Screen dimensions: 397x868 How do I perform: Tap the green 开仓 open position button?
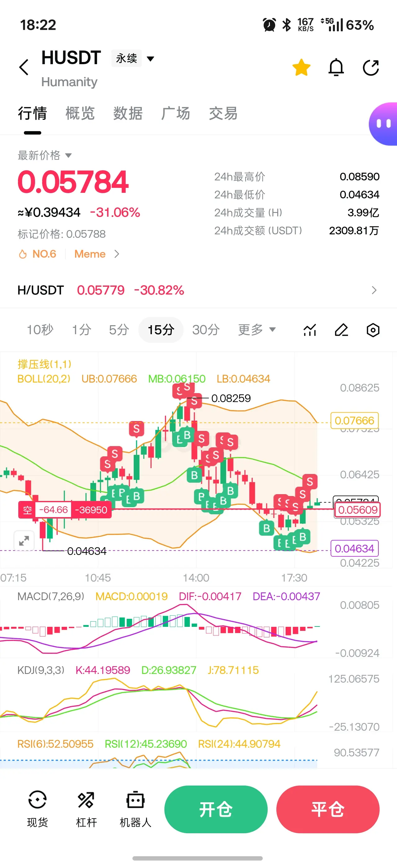tap(216, 809)
